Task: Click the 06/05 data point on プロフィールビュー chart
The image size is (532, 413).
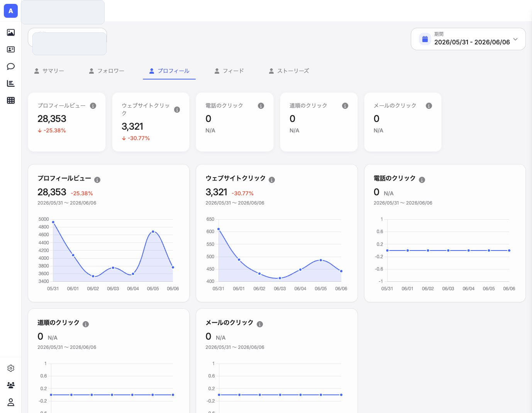Action: click(153, 232)
